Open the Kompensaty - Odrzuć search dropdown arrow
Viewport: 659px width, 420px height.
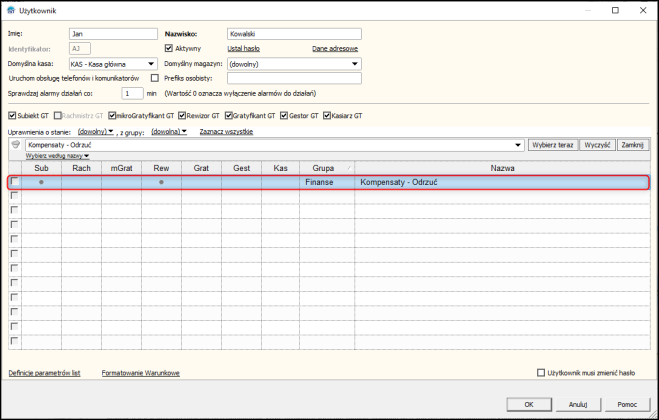(x=518, y=145)
